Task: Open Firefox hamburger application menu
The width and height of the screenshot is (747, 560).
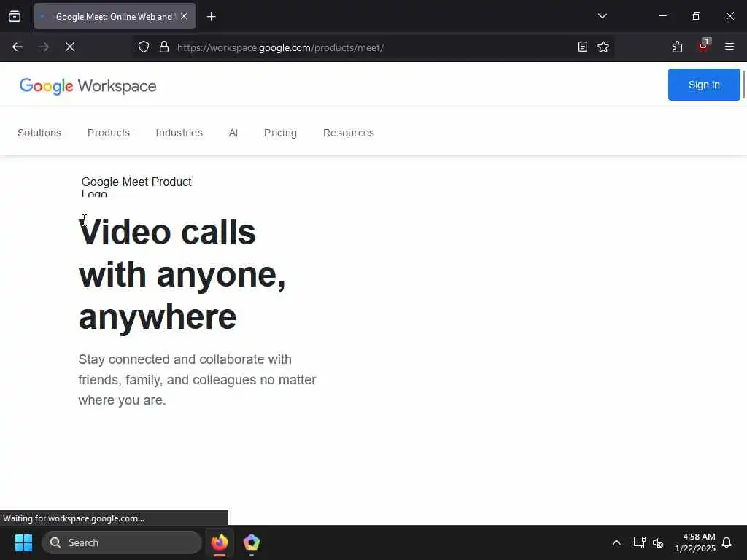Action: pyautogui.click(x=729, y=47)
